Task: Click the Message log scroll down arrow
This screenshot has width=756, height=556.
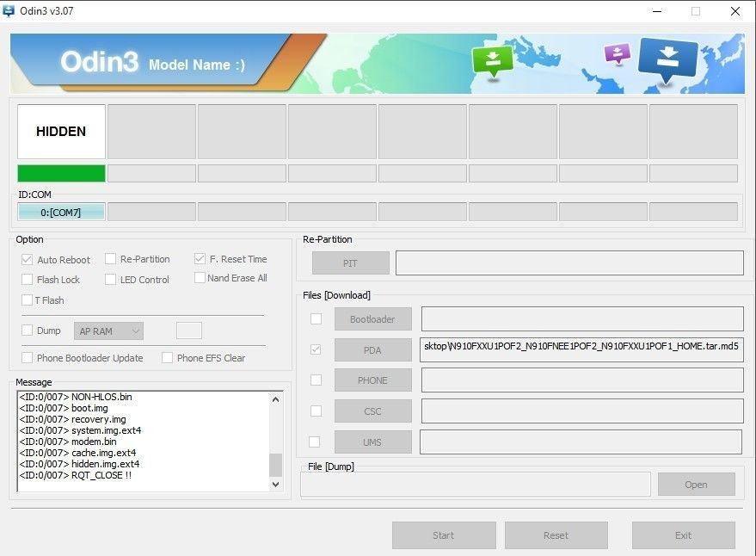Action: (x=276, y=484)
